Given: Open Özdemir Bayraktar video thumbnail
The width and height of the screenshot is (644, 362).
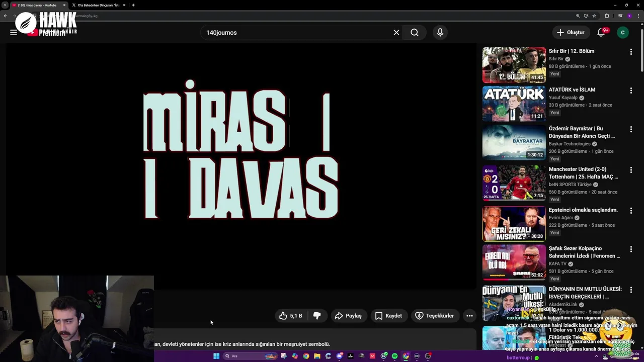Looking at the screenshot, I should 514,142.
